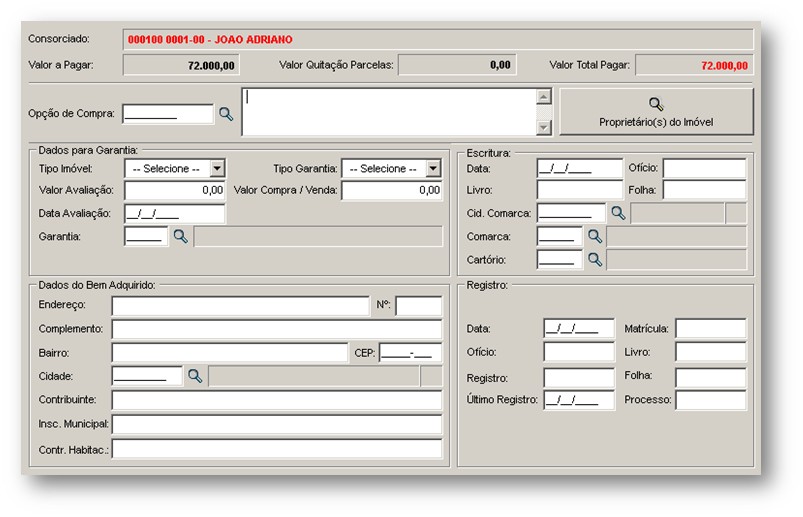The height and width of the screenshot is (517, 803).
Task: Click the Endereço input field
Action: [x=241, y=306]
